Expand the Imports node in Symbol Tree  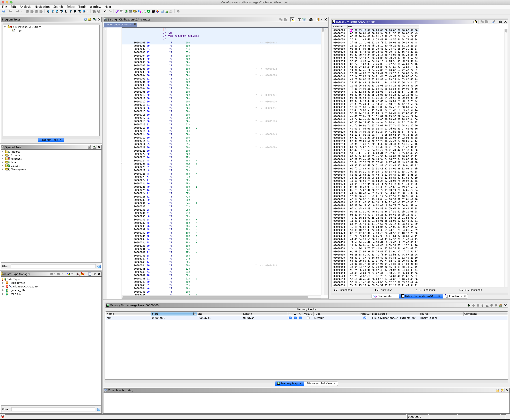point(3,152)
